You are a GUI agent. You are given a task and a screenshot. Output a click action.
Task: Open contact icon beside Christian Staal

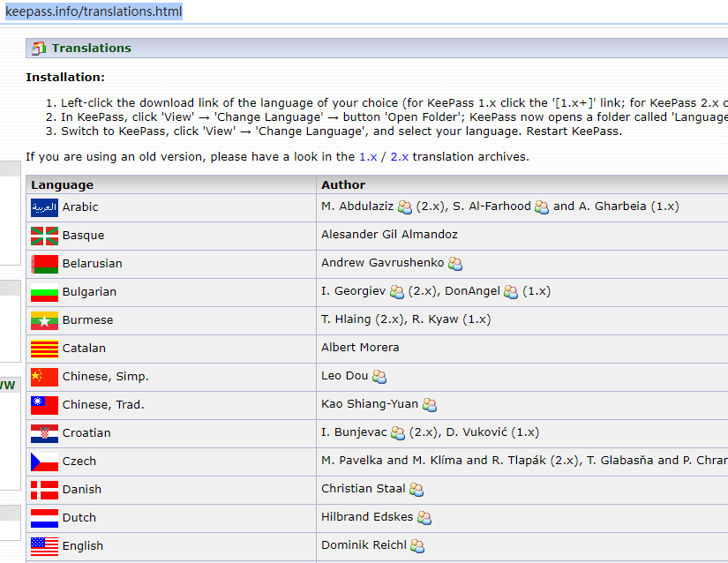[x=417, y=490]
